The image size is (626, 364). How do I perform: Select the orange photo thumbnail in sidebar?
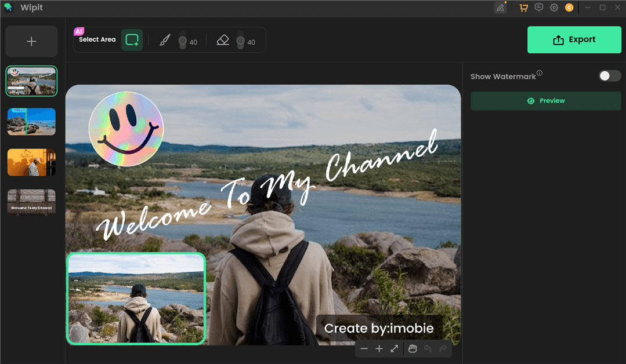(x=31, y=162)
